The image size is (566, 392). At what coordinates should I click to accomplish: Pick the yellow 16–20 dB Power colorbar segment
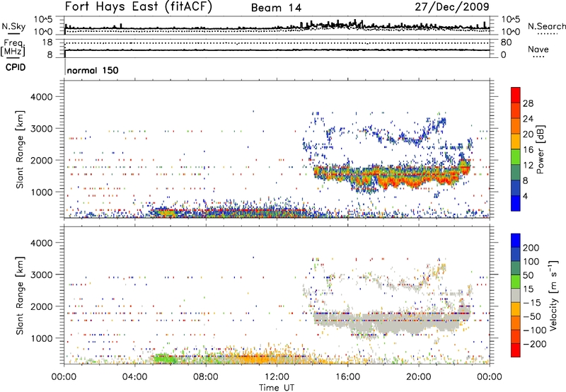(516, 142)
